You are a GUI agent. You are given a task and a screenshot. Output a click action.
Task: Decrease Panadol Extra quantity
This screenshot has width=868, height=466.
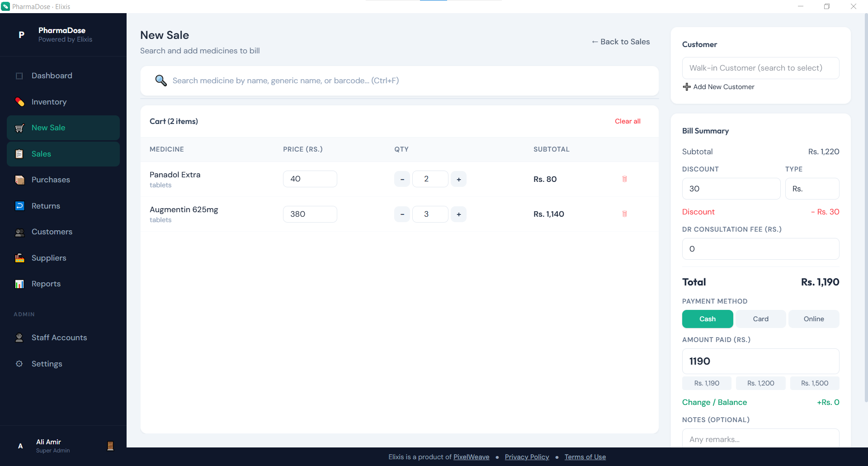tap(402, 179)
